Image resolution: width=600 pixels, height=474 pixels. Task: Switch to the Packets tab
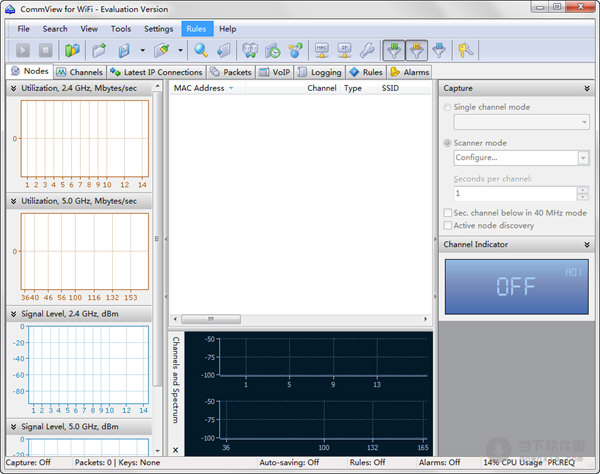(231, 72)
